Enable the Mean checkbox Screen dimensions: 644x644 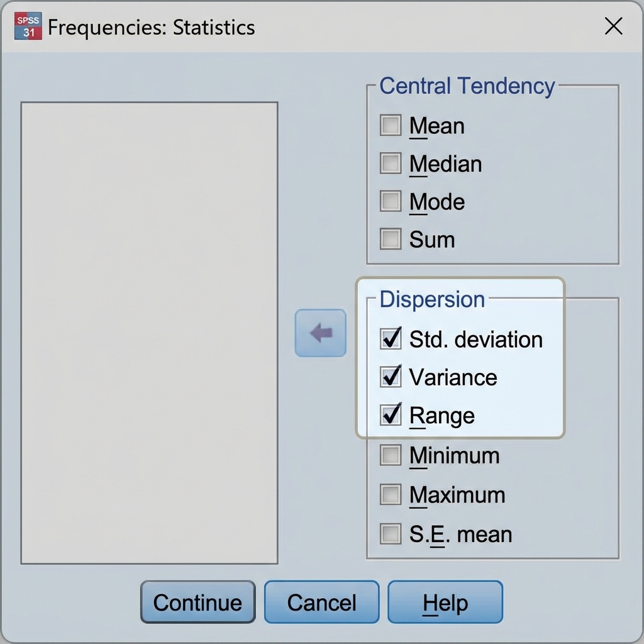[391, 126]
